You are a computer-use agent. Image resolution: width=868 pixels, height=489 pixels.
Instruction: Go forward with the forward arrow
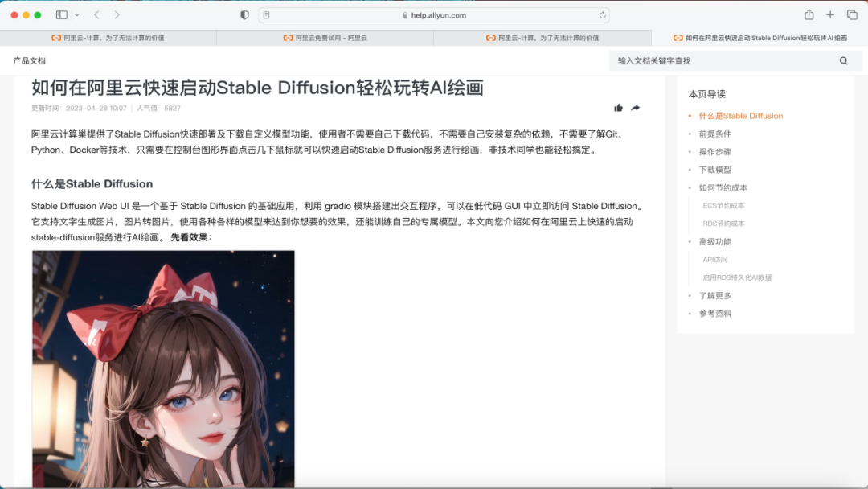(x=117, y=15)
